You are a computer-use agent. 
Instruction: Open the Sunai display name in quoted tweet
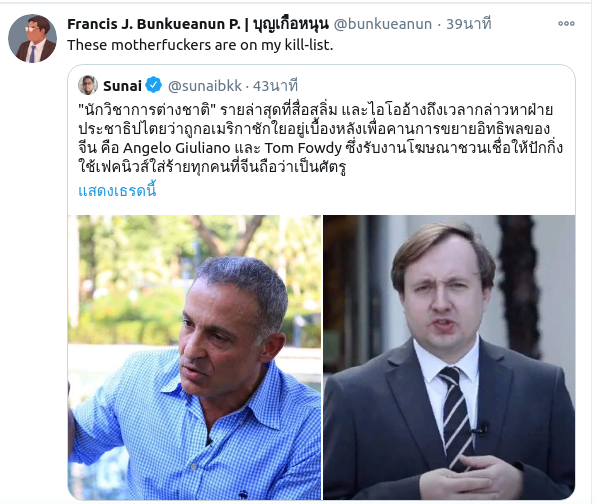pyautogui.click(x=122, y=86)
